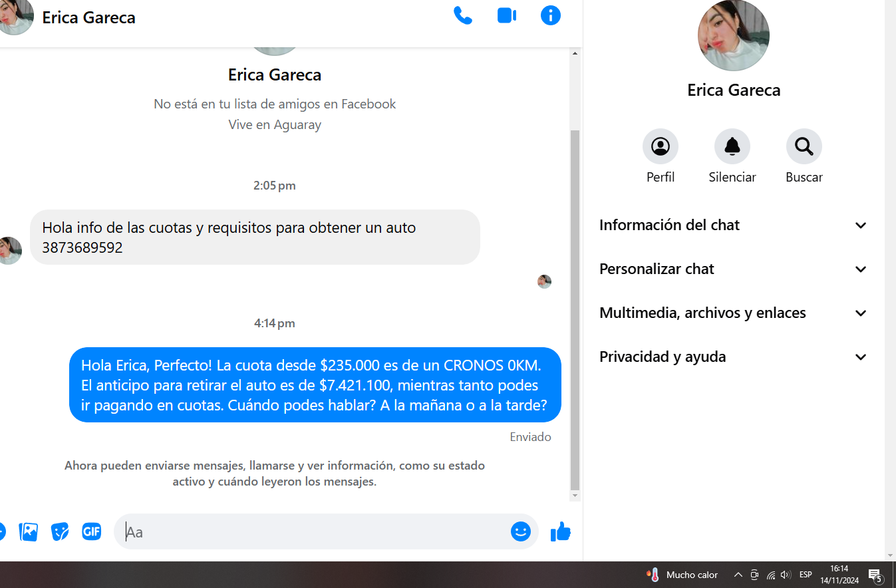The height and width of the screenshot is (588, 896).
Task: Click the blue sent message about CRONOS 0KM
Action: [315, 385]
